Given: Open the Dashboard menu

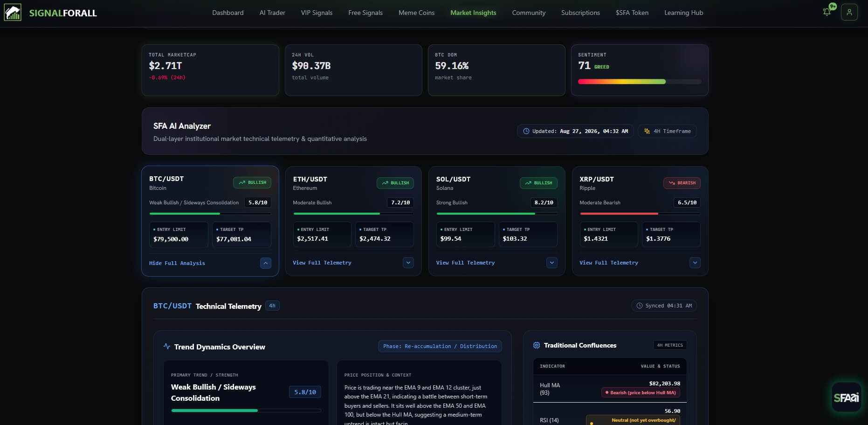Looking at the screenshot, I should [228, 13].
